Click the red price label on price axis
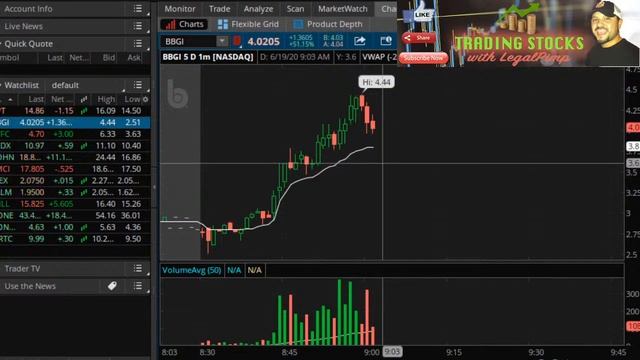This screenshot has width=640, height=360. point(633,127)
